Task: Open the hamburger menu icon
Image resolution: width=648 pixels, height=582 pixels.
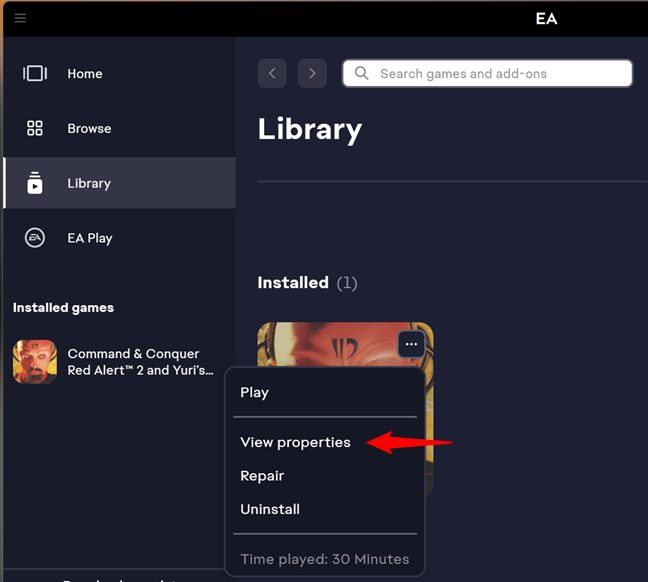Action: [20, 18]
